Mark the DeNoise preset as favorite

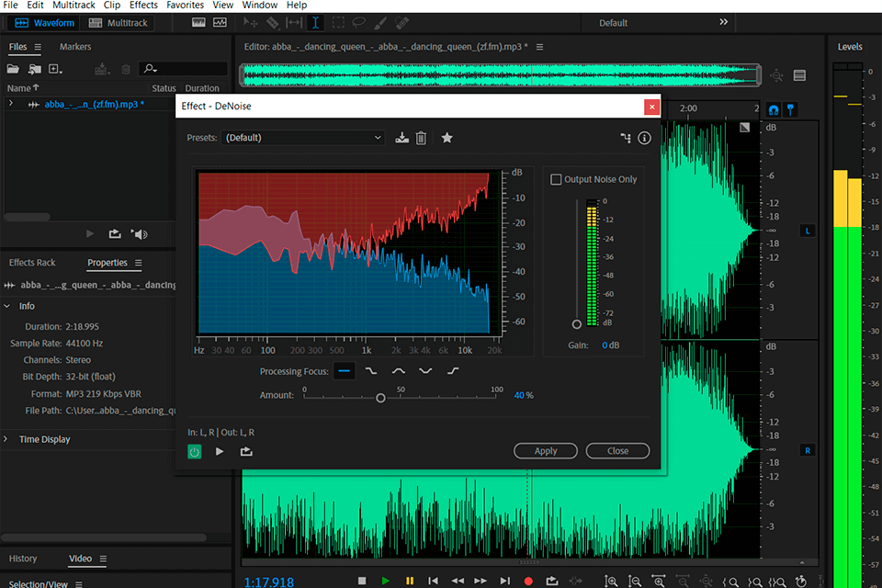tap(447, 137)
